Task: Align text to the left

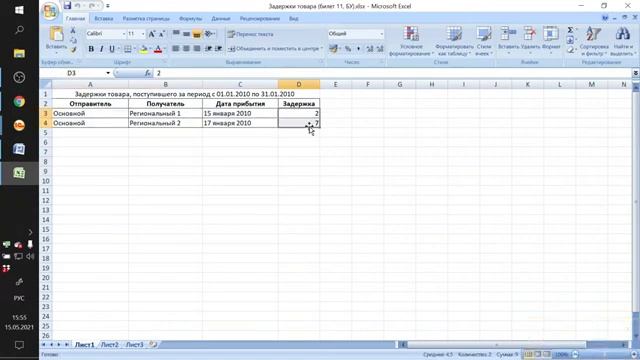Action: [176, 49]
